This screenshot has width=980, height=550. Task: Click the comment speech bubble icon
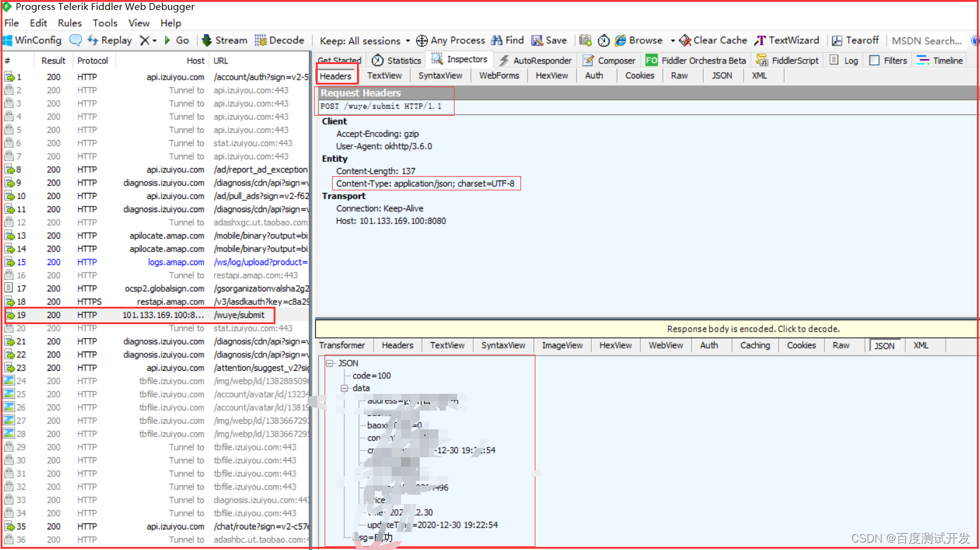pyautogui.click(x=75, y=40)
